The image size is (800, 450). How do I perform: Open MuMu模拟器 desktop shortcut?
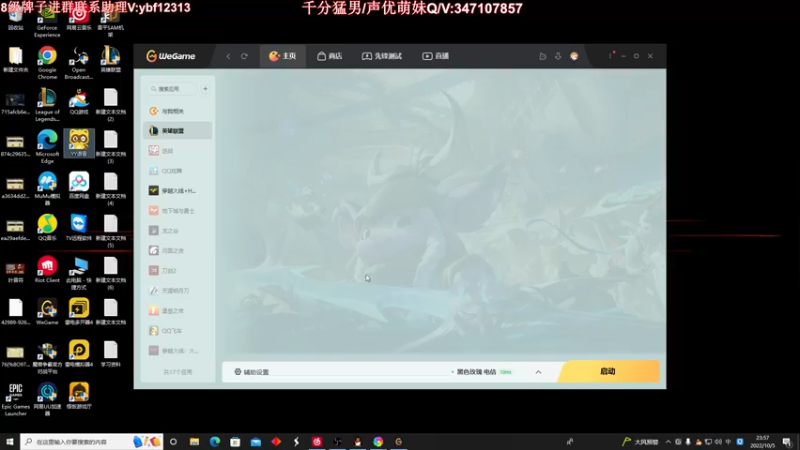47,188
